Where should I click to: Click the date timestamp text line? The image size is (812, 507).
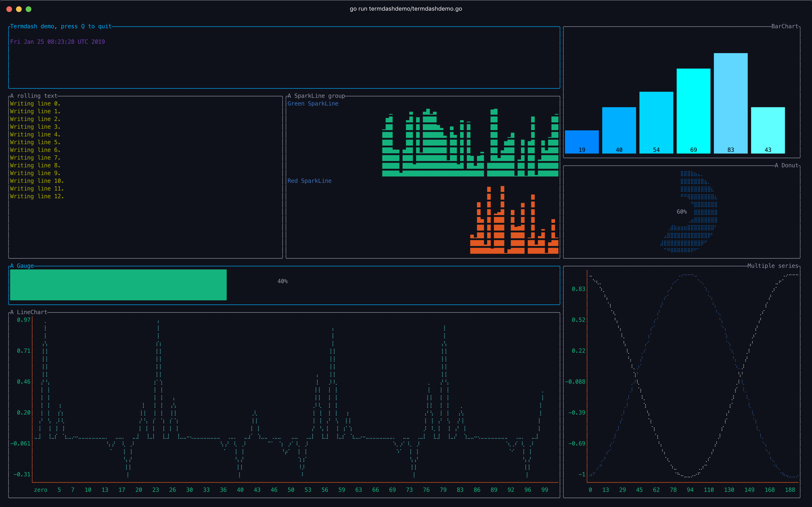coord(57,42)
